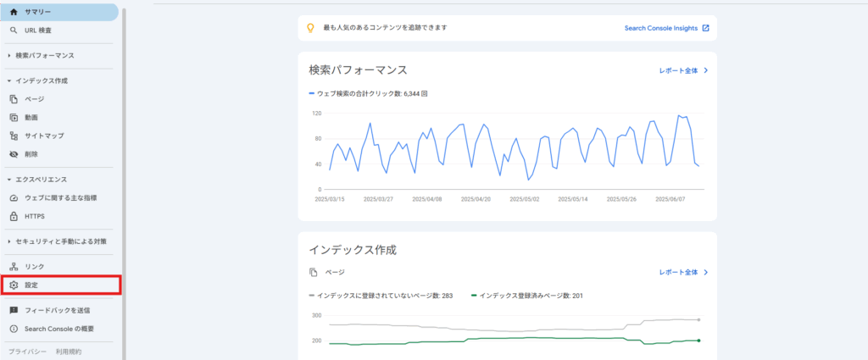Click the リンク network icon
This screenshot has height=360, width=868.
click(14, 267)
